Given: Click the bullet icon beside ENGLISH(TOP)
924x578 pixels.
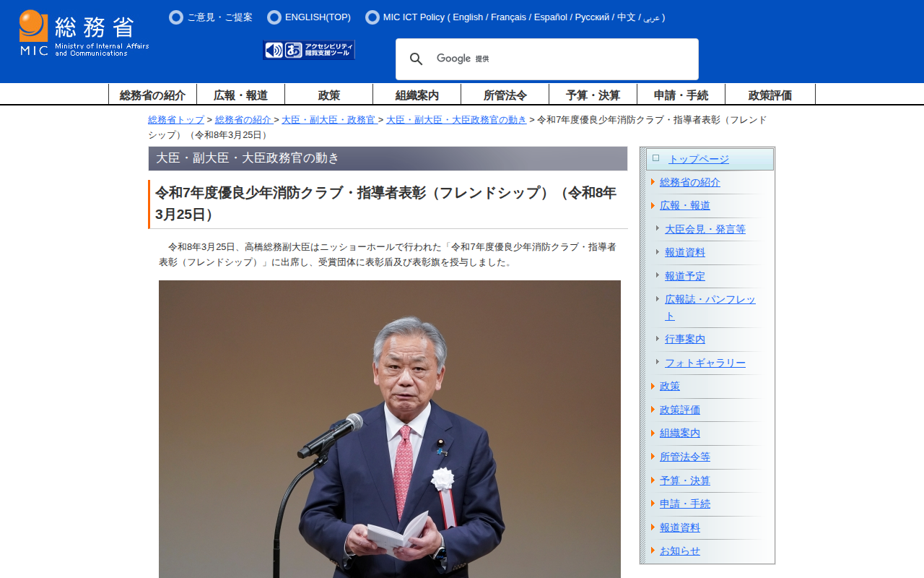Looking at the screenshot, I should pyautogui.click(x=274, y=17).
